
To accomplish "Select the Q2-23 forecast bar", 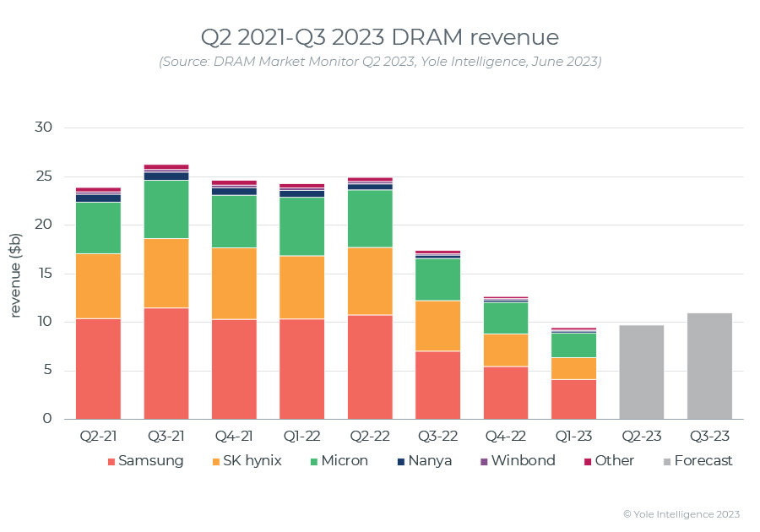I will [x=642, y=372].
